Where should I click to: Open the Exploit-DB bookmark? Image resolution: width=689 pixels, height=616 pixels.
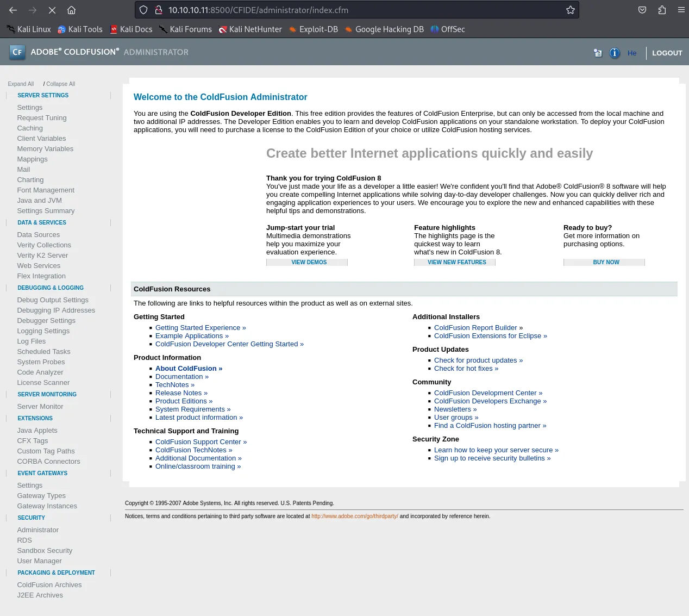(313, 29)
